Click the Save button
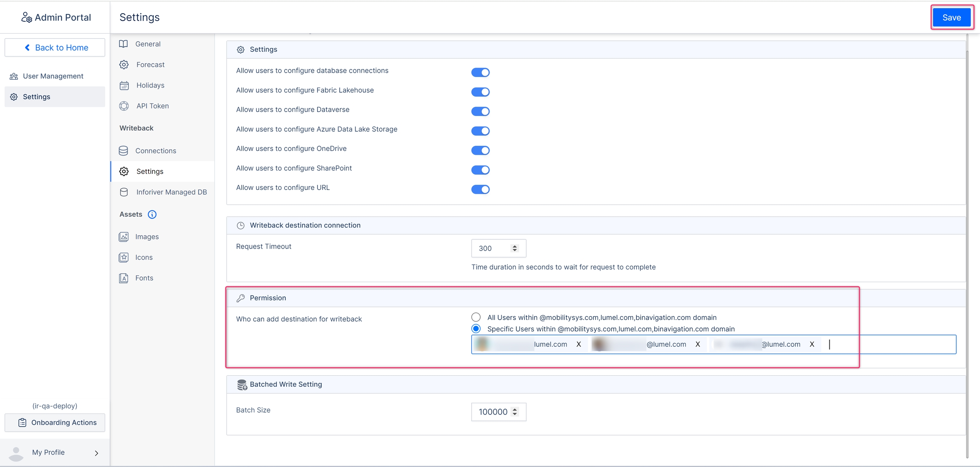This screenshot has height=467, width=980. click(951, 17)
